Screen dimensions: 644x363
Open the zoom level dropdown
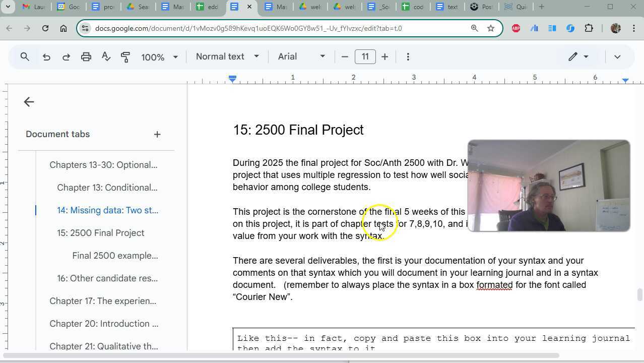pyautogui.click(x=159, y=57)
